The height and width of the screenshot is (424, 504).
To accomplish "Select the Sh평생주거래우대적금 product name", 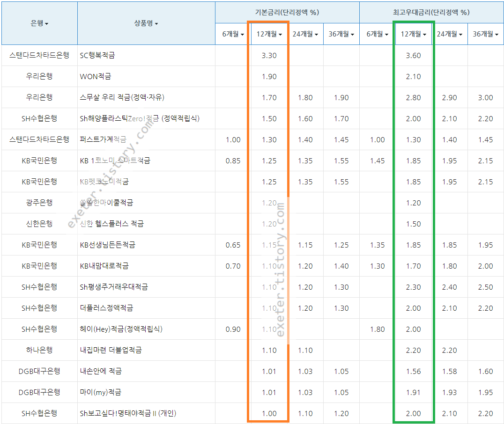I will pyautogui.click(x=114, y=287).
